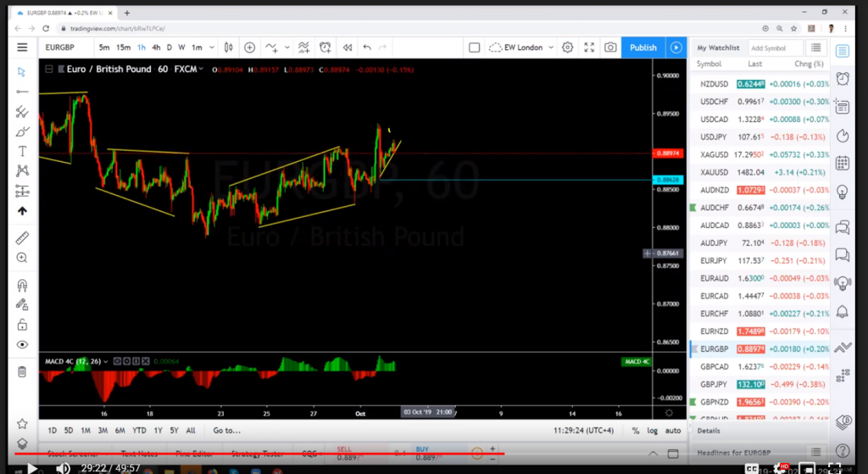Toggle Lock All Drawing Tools padlock

(22, 325)
